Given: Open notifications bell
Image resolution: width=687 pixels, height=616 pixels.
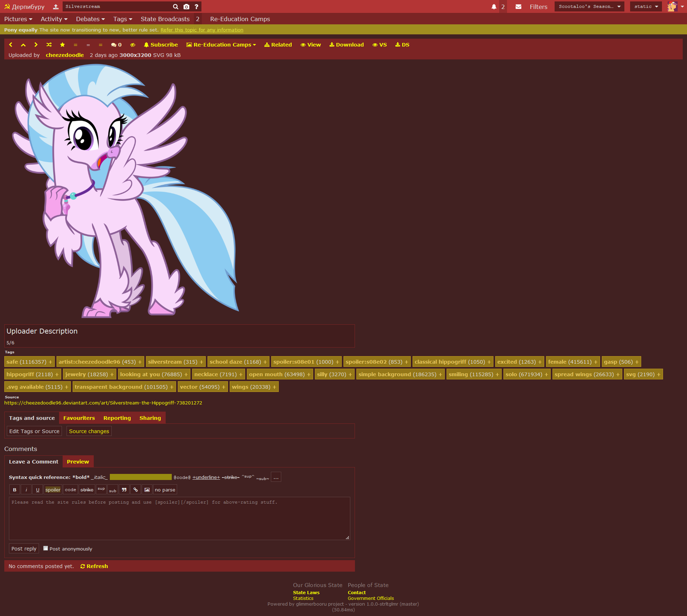Looking at the screenshot, I should tap(494, 6).
